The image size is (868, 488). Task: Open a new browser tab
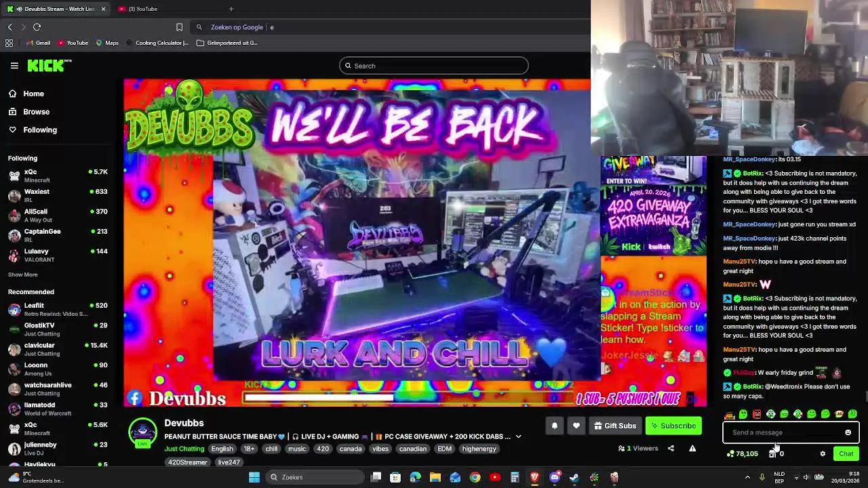coord(231,9)
